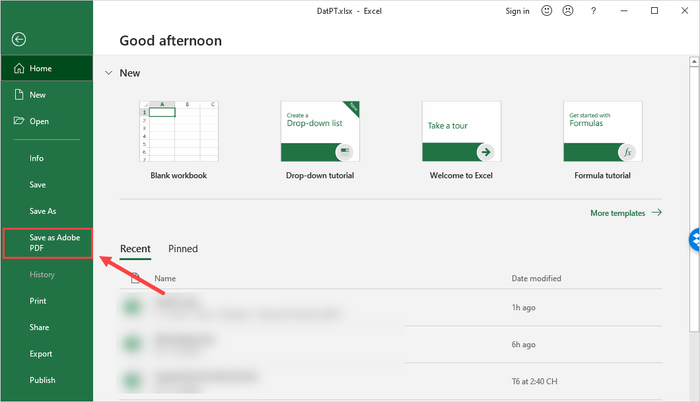Follow the More templates link
The width and height of the screenshot is (700, 402).
626,213
